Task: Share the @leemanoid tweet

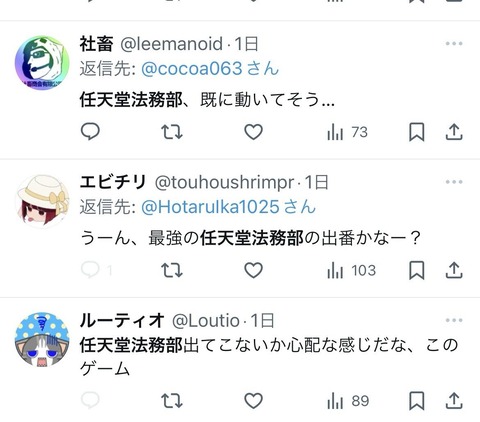Action: tap(454, 132)
